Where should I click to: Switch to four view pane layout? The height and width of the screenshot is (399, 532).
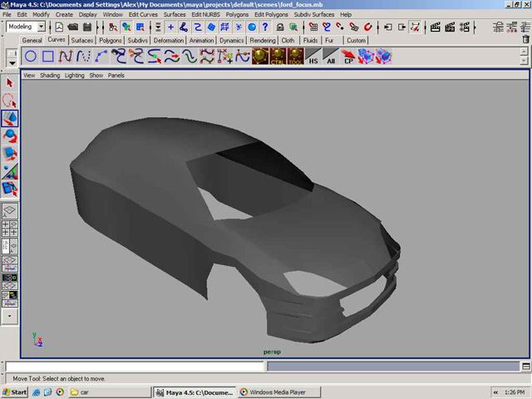click(10, 229)
